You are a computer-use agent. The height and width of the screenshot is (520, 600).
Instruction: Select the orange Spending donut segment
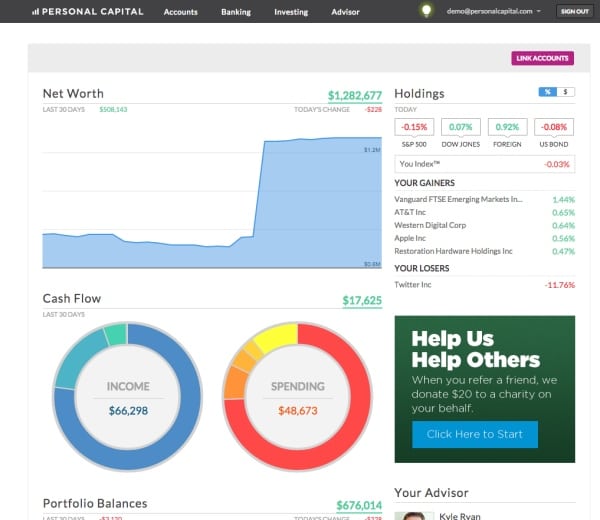[235, 383]
